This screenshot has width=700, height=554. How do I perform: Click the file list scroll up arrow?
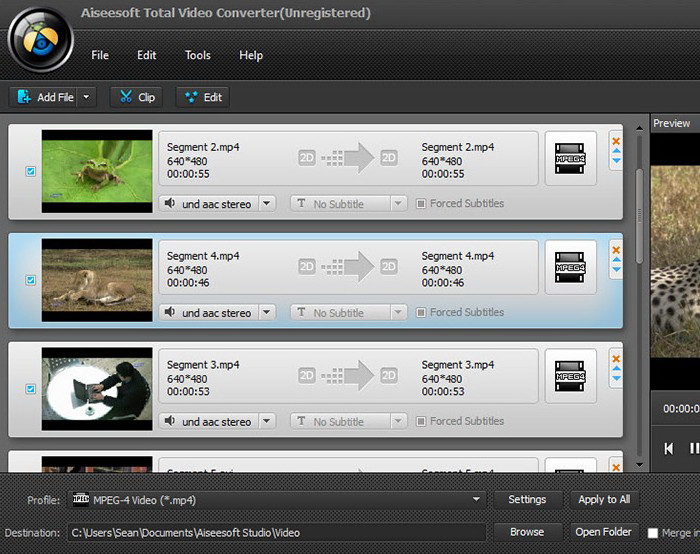(x=639, y=129)
